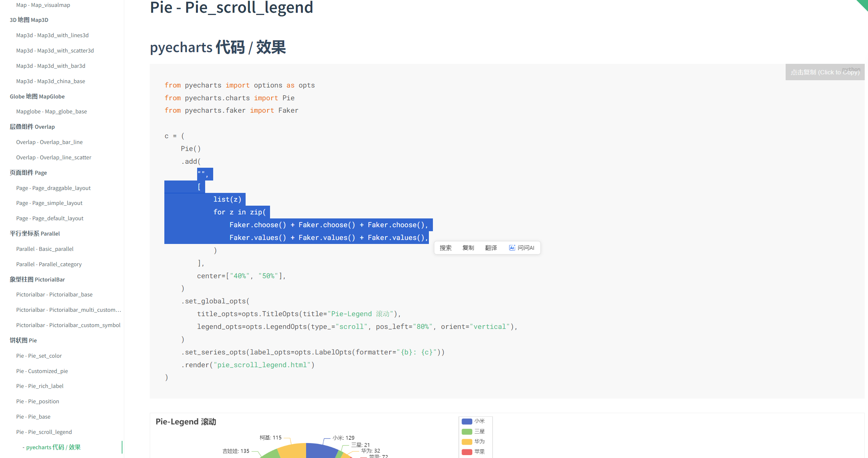This screenshot has width=868, height=458.
Task: Open Map3d_with_lines3d page
Action: 52,35
